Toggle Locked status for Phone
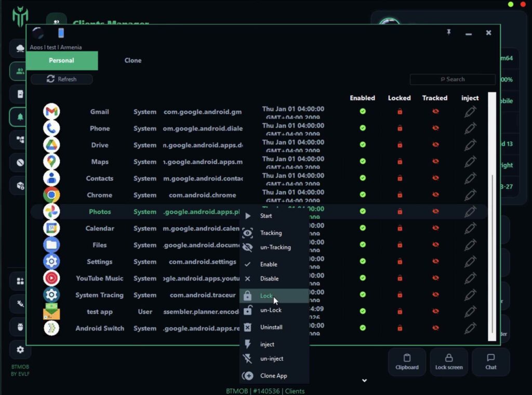532x395 pixels. point(400,128)
